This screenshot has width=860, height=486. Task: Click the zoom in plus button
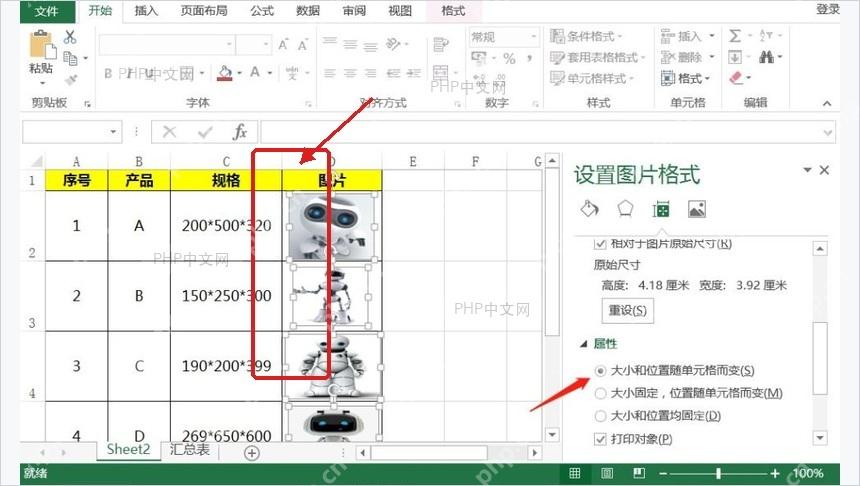(x=774, y=473)
